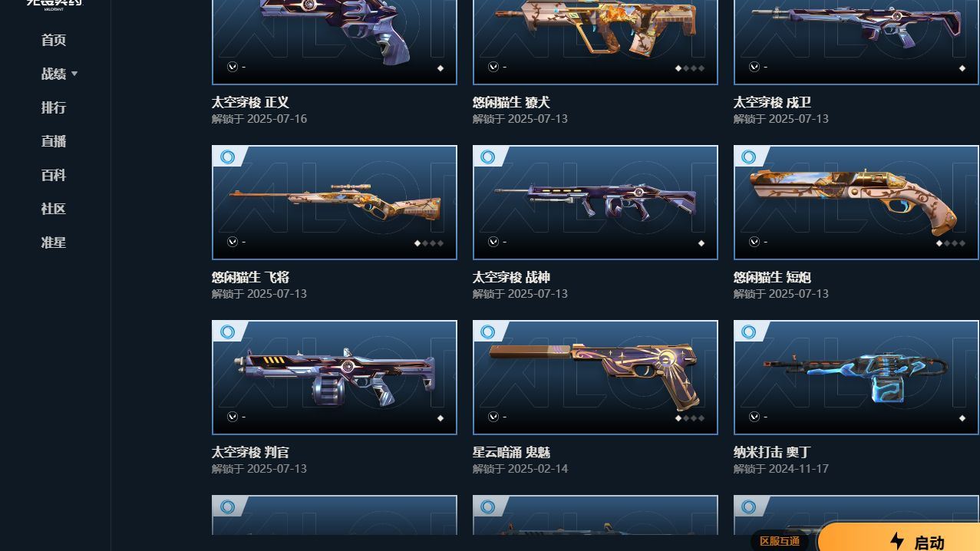Click the 区服互通 badge

click(780, 541)
